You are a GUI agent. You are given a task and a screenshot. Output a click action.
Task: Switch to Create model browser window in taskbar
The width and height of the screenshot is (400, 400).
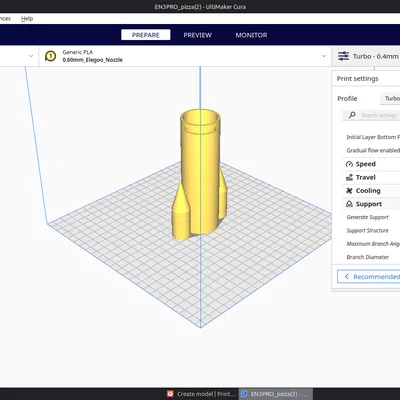click(x=202, y=394)
